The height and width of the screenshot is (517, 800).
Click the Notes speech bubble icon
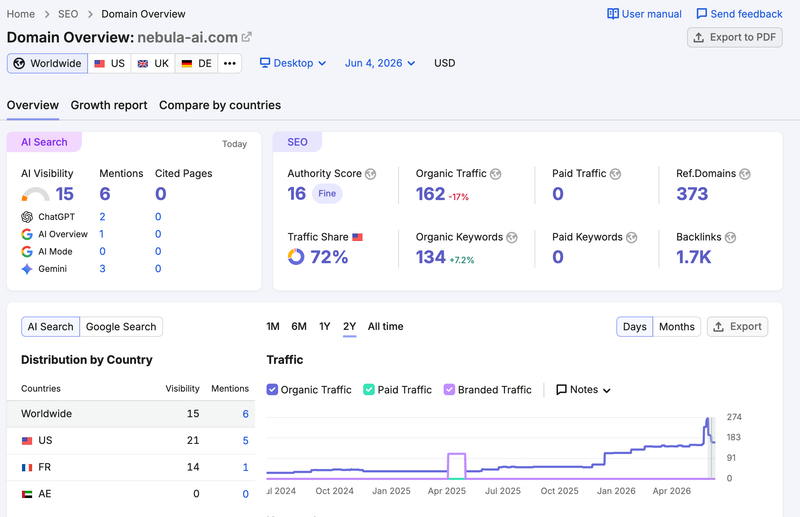(561, 390)
